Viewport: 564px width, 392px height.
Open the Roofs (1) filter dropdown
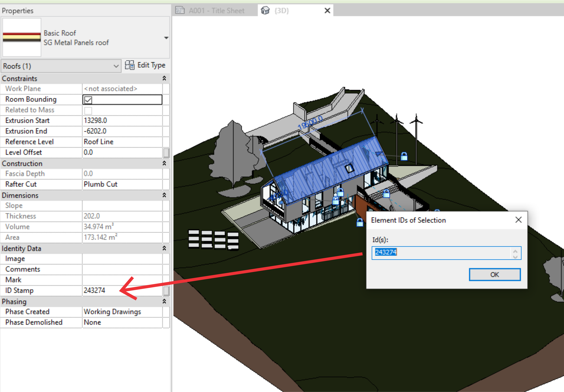point(116,66)
